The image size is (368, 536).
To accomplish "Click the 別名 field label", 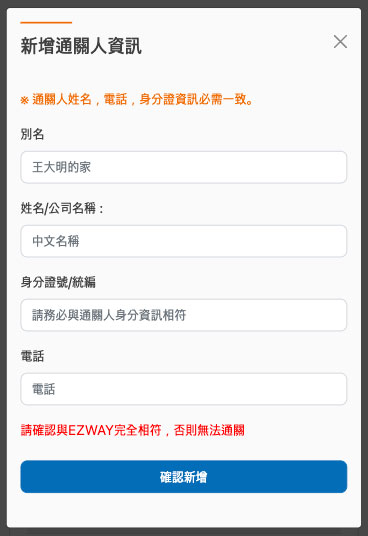I will (32, 134).
